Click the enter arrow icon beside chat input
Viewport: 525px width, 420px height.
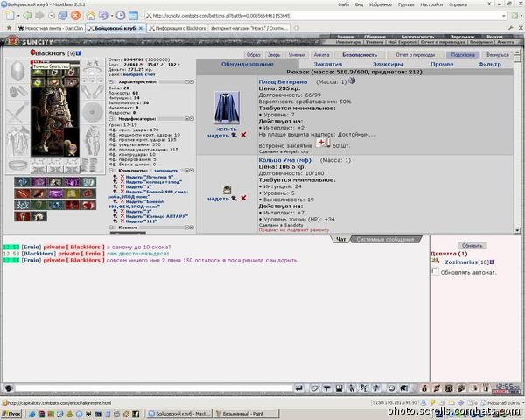[299, 388]
